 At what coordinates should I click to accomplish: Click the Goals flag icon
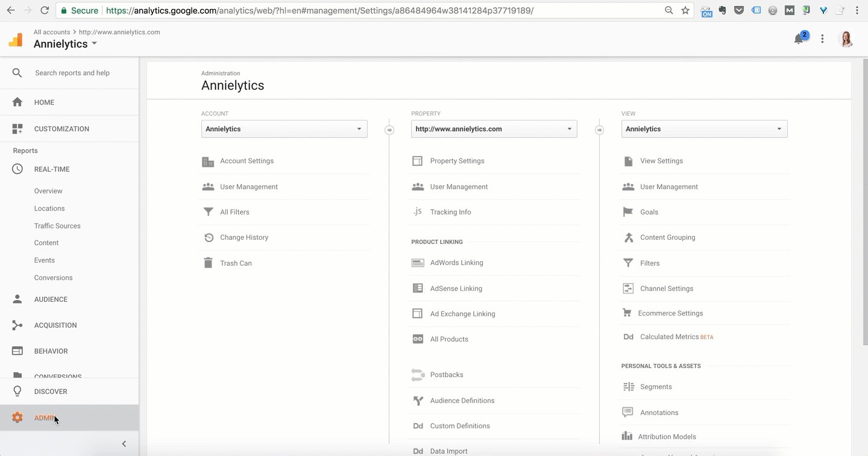pyautogui.click(x=628, y=212)
